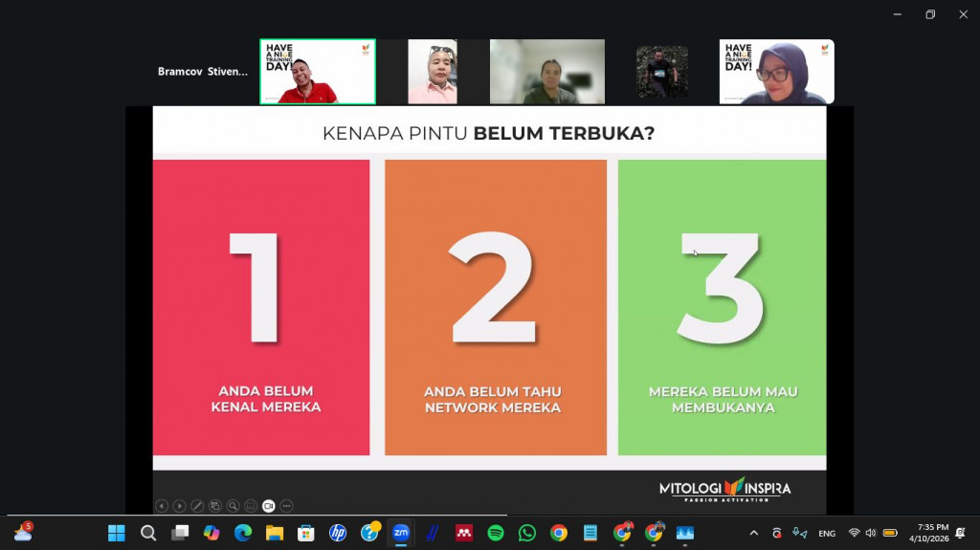Toggle subtitles in slideshow toolbar
Screen dimensions: 980x550
click(x=251, y=506)
